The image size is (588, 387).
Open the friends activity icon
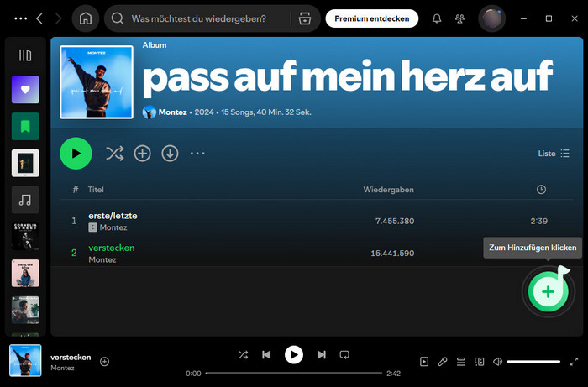click(x=459, y=18)
